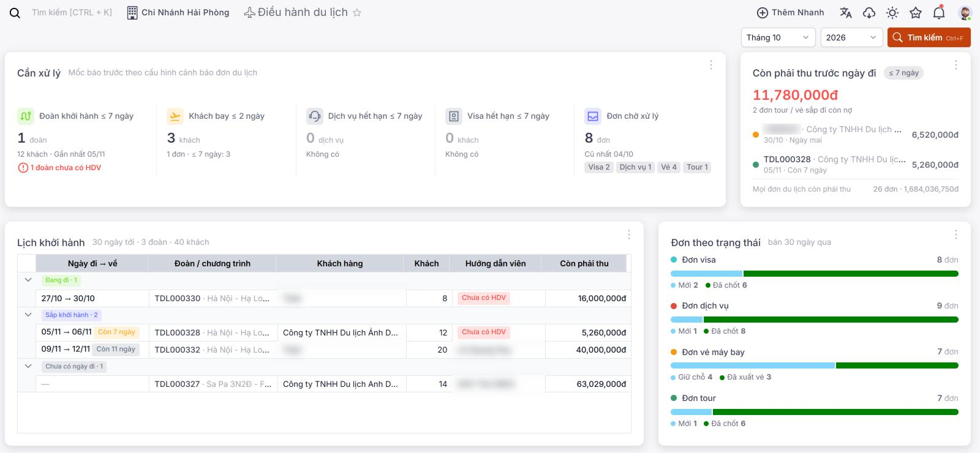Open options menu of Lịch khởi hành card
The width and height of the screenshot is (980, 453).
pyautogui.click(x=628, y=234)
